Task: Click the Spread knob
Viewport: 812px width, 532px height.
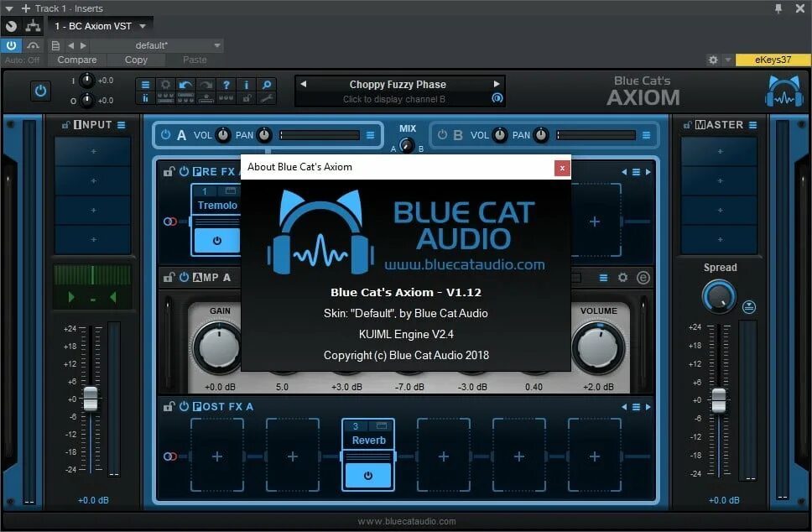Action: (719, 297)
